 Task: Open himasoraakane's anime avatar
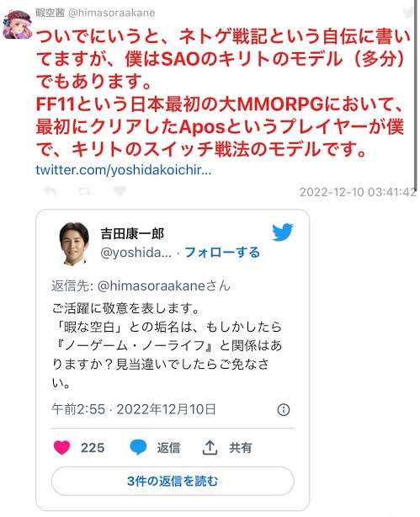pyautogui.click(x=17, y=24)
